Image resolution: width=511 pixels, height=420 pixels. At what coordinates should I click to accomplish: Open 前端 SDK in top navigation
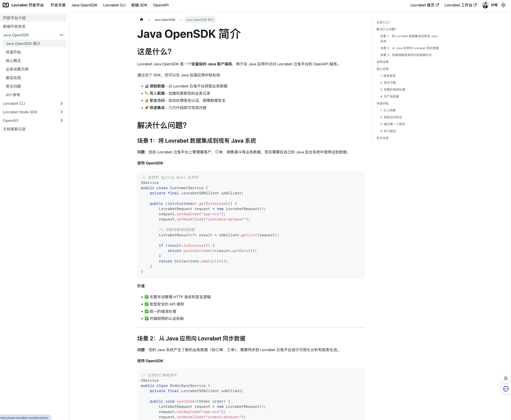[139, 5]
